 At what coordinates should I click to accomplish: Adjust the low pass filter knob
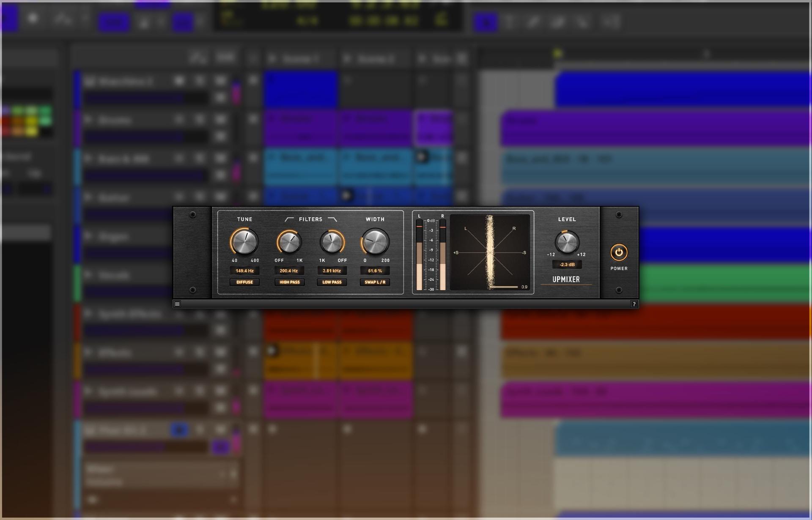pyautogui.click(x=332, y=242)
